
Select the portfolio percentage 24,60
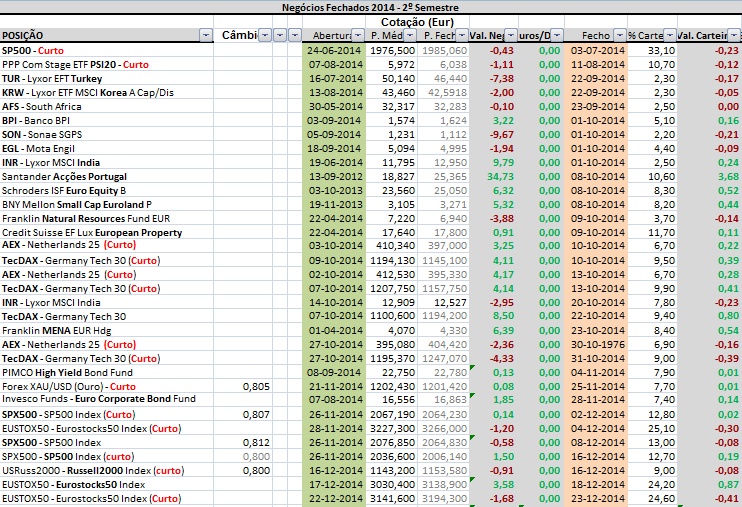click(x=653, y=498)
